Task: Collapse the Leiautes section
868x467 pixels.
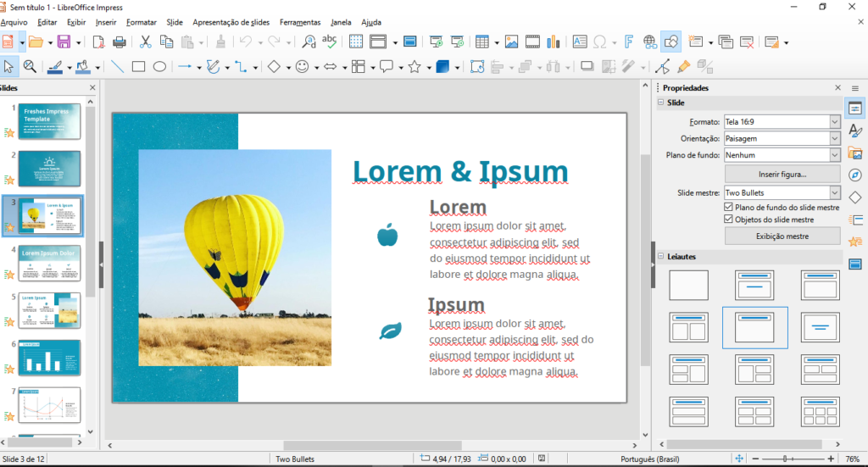Action: tap(661, 256)
